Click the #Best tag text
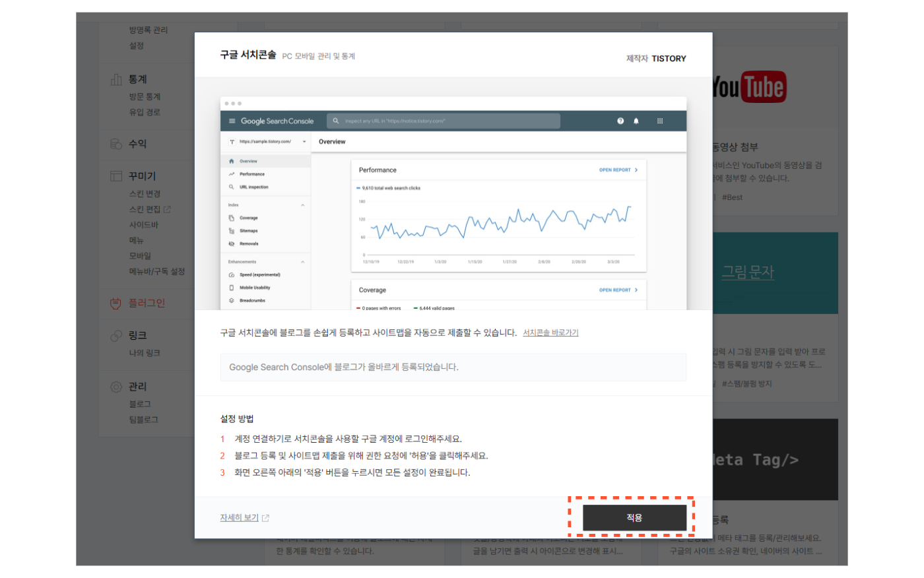The height and width of the screenshot is (578, 924). click(x=732, y=197)
